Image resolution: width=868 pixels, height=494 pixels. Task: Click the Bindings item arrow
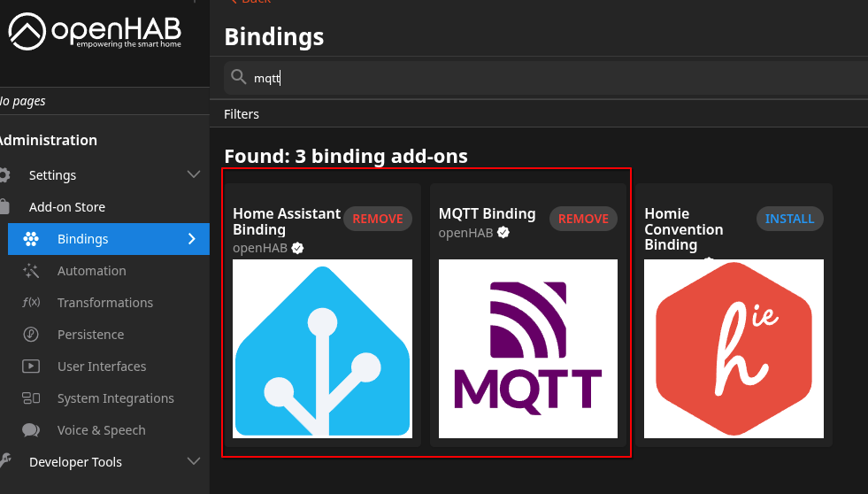click(x=191, y=239)
